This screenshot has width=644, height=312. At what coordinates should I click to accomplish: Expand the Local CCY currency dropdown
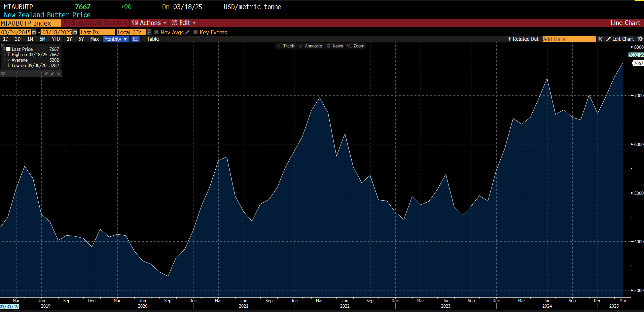point(149,32)
